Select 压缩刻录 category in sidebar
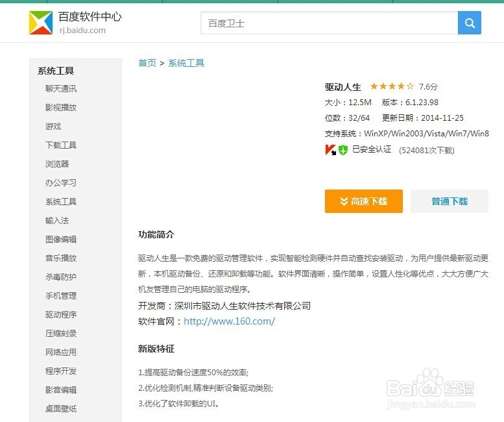 pos(61,333)
